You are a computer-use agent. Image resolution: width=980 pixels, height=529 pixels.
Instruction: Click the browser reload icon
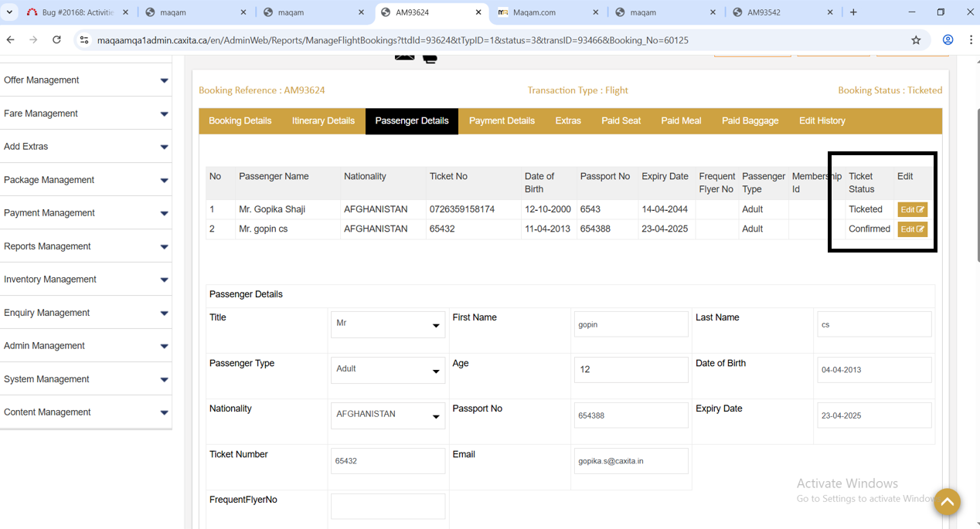(x=56, y=40)
